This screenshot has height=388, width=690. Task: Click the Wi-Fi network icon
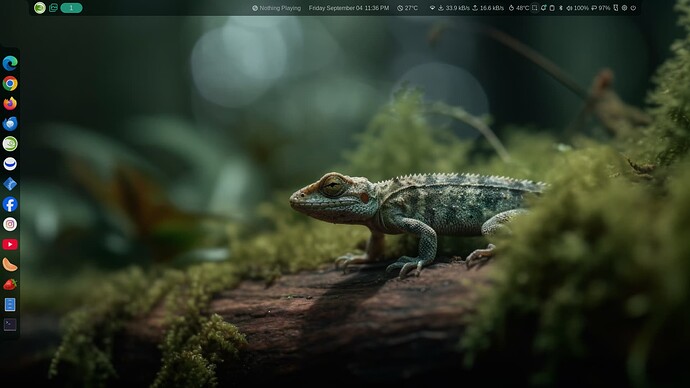(432, 8)
